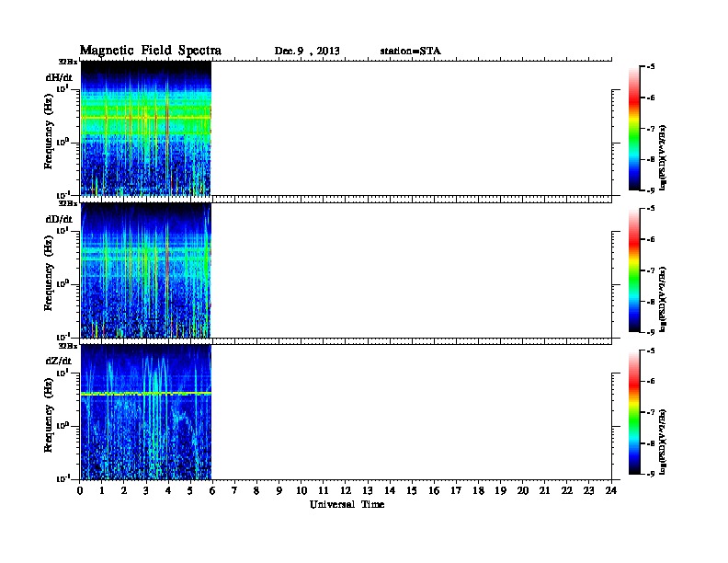Click the "32Hz" label atop the dH/dt panel
Screen dimensions: 728x563
tap(68, 62)
